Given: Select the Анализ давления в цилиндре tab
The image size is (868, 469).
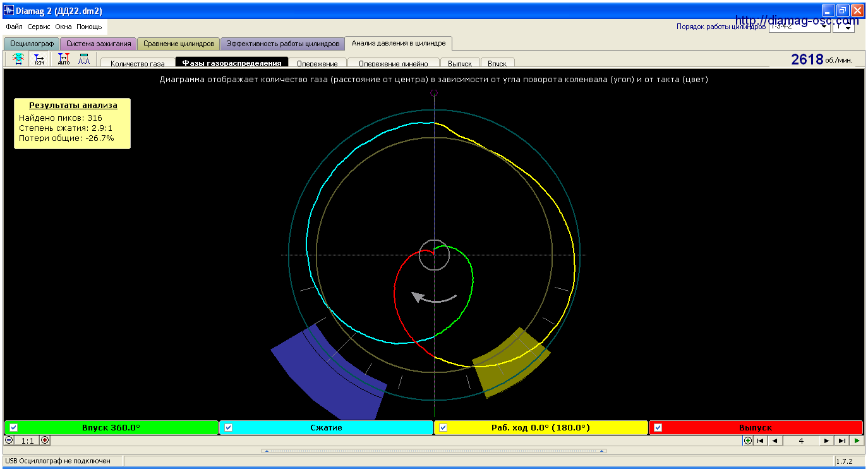Looking at the screenshot, I should pyautogui.click(x=399, y=43).
